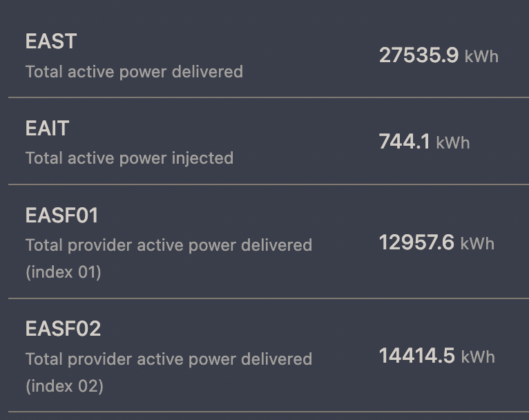
Task: Select the EASF02 entity title
Action: (x=63, y=329)
